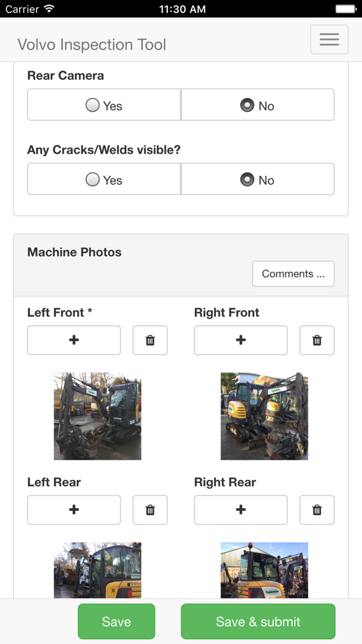Screen dimensions: 362x644
Task: Delete the Right Front photo
Action: 317,340
